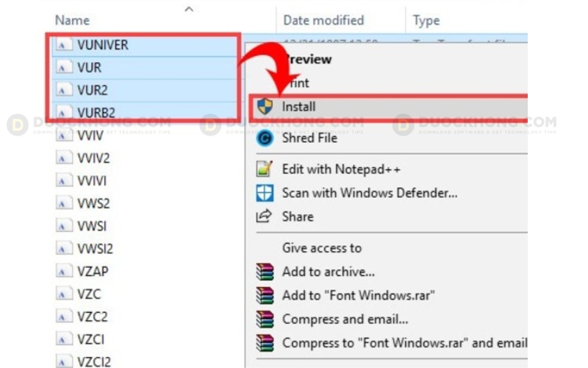Click the WinRAR icon beside Add to archive
This screenshot has height=368, width=588.
pyautogui.click(x=265, y=272)
